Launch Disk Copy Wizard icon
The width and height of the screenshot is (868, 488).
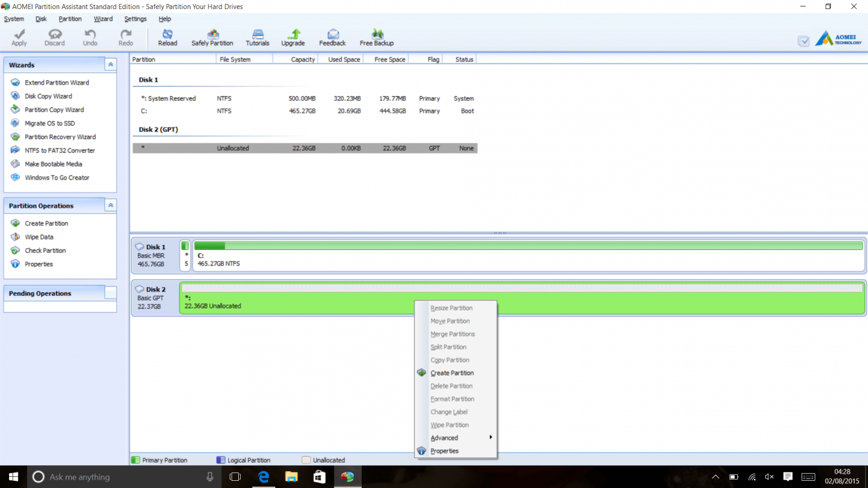(x=15, y=96)
